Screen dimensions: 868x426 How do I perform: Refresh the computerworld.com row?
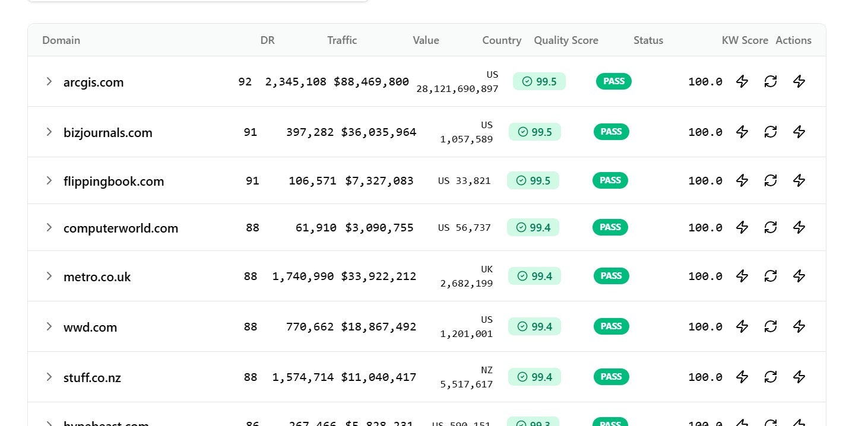771,227
